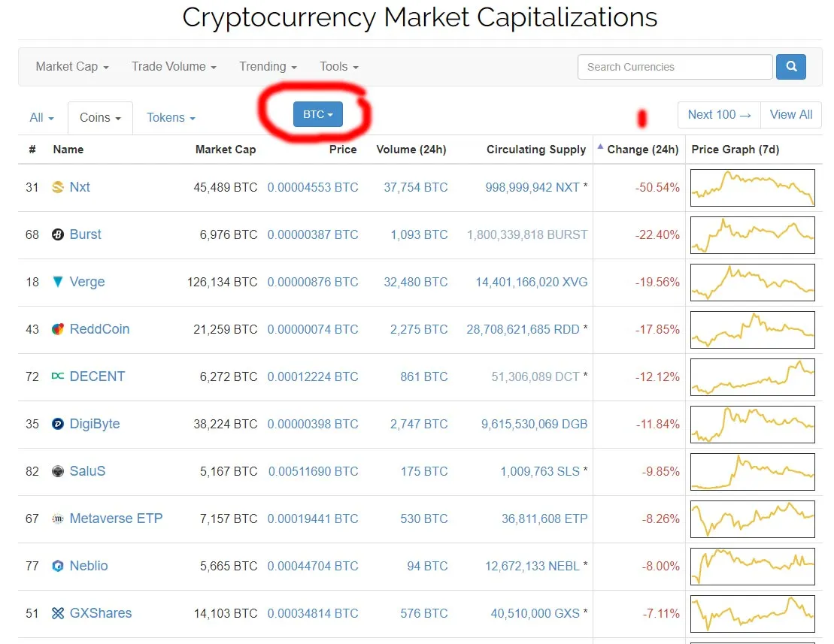Click the blue search magnifier button

(x=791, y=66)
